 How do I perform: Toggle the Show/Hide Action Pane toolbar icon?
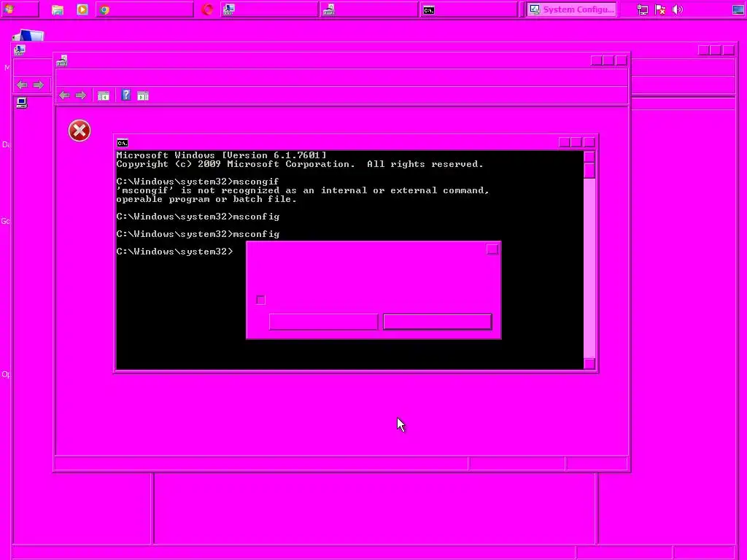tap(143, 96)
